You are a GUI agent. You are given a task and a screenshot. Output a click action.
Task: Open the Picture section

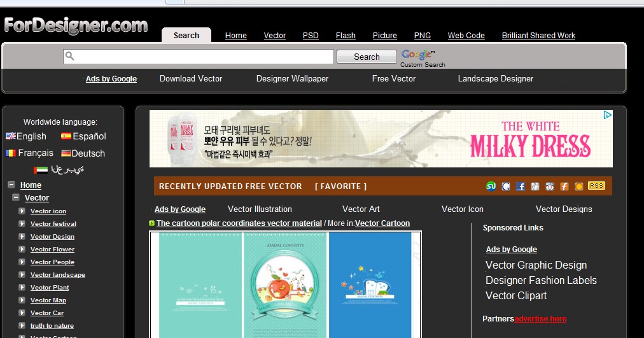click(x=385, y=36)
